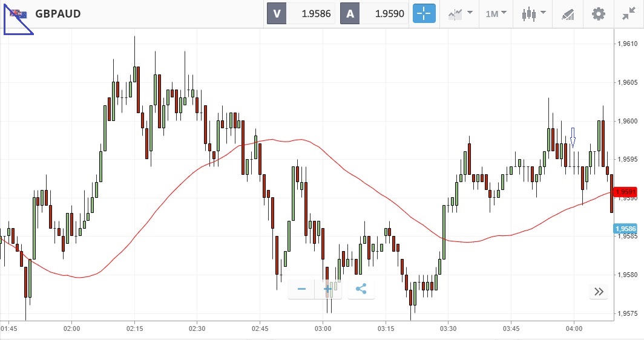The height and width of the screenshot is (340, 644).
Task: Zoom out with the minus button
Action: click(x=301, y=289)
